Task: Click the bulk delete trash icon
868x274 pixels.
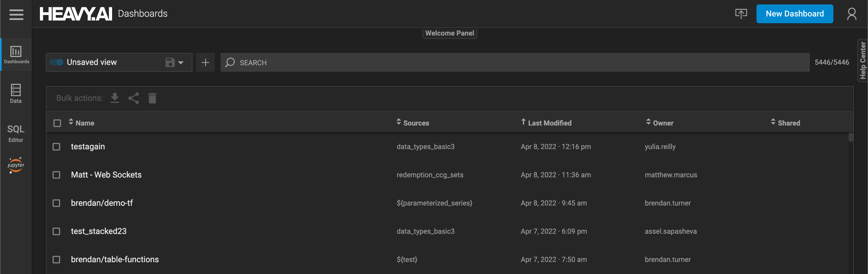Action: coord(152,98)
